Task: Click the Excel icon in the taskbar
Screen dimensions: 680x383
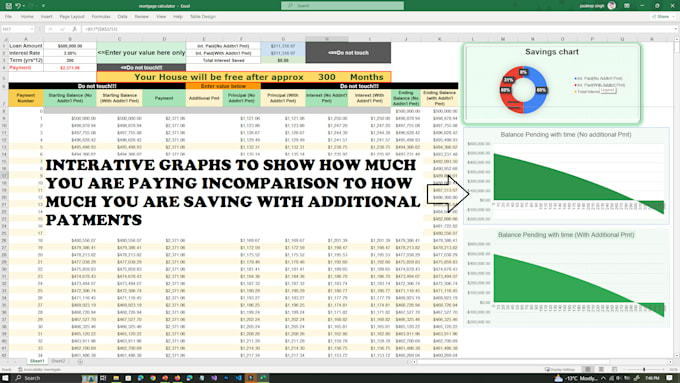Action: tap(263, 378)
